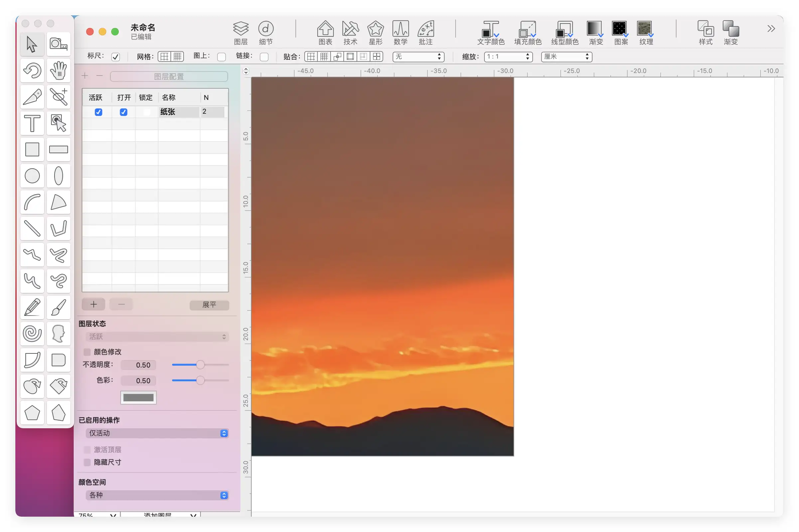Select the Hand pan tool
Viewport: 799px width, 532px height.
pyautogui.click(x=59, y=70)
